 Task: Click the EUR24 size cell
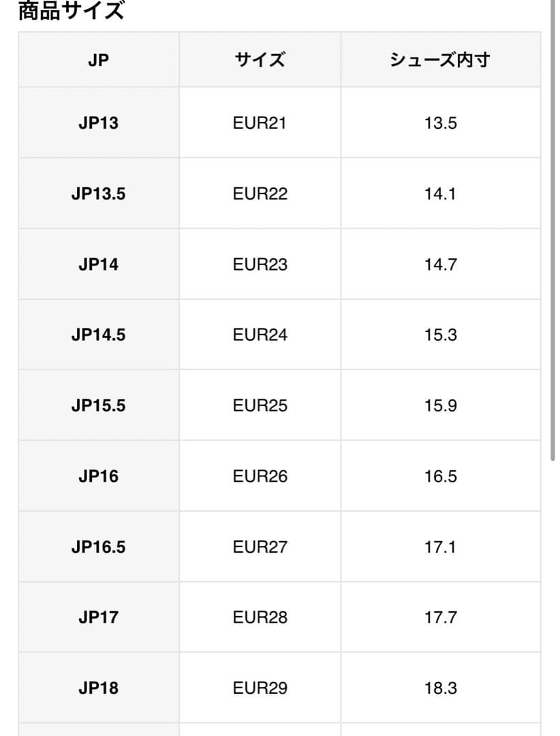click(x=260, y=335)
